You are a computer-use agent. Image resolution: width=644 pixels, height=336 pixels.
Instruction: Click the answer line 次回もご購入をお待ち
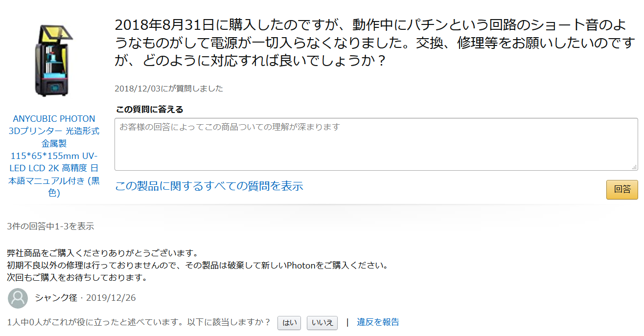tap(77, 278)
